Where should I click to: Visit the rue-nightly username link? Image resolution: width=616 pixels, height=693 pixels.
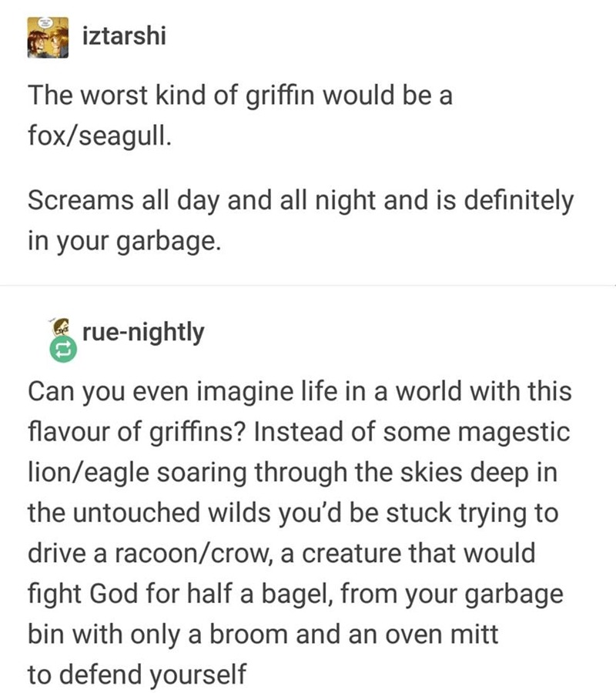143,333
